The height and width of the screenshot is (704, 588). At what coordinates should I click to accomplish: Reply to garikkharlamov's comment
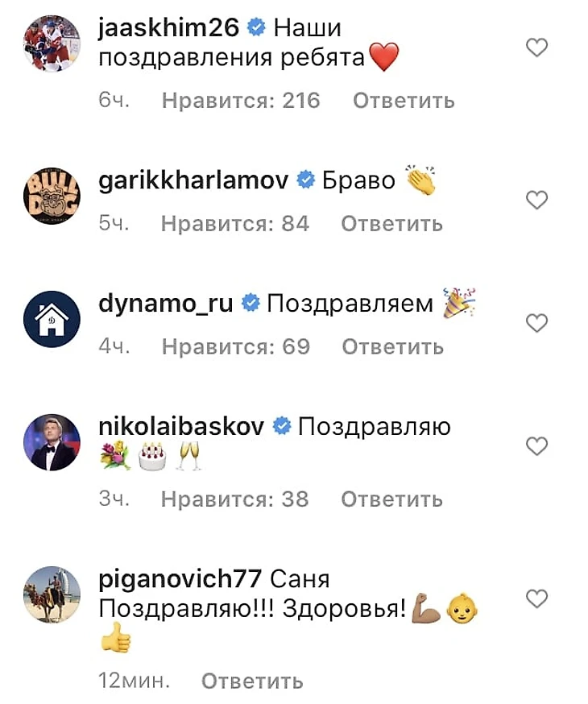pyautogui.click(x=391, y=224)
